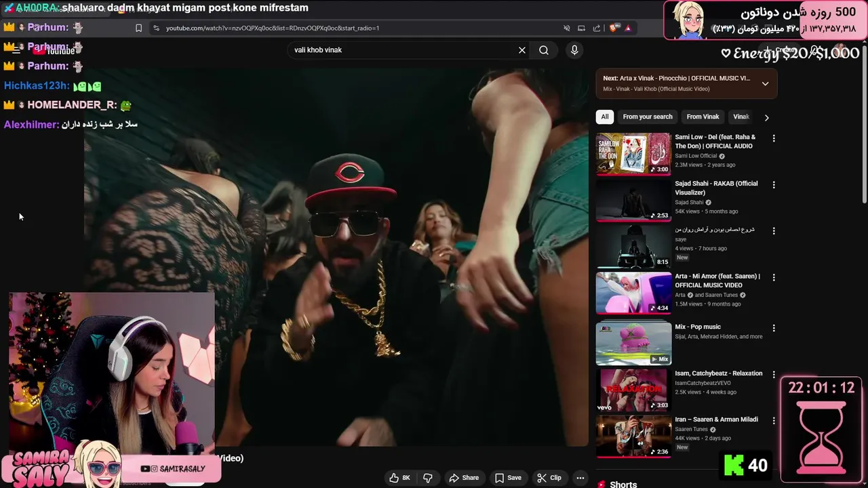This screenshot has height=488, width=868.
Task: Click title Isam, Catchybeatz - Relaxation
Action: tap(718, 373)
